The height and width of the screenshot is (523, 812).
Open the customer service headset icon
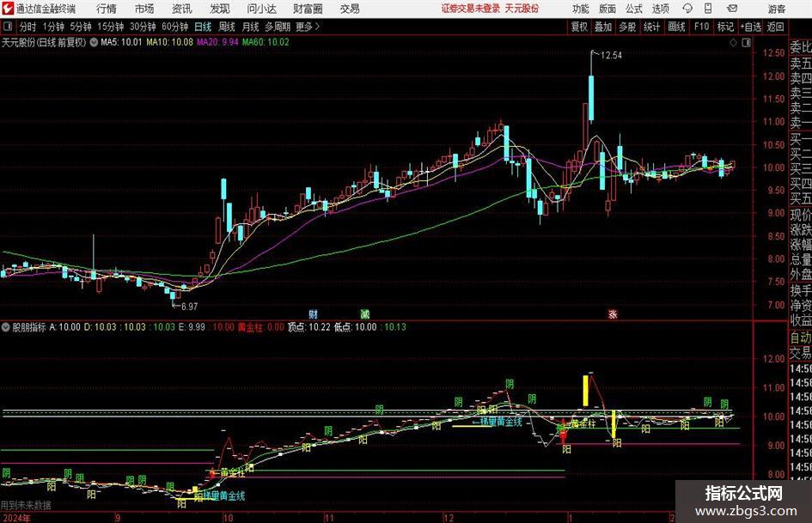click(687, 9)
